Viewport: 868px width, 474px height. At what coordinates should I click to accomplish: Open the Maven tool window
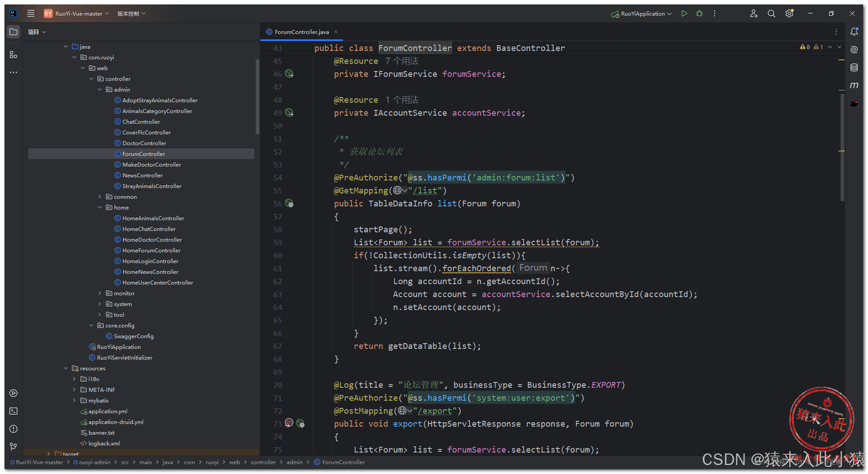[854, 85]
